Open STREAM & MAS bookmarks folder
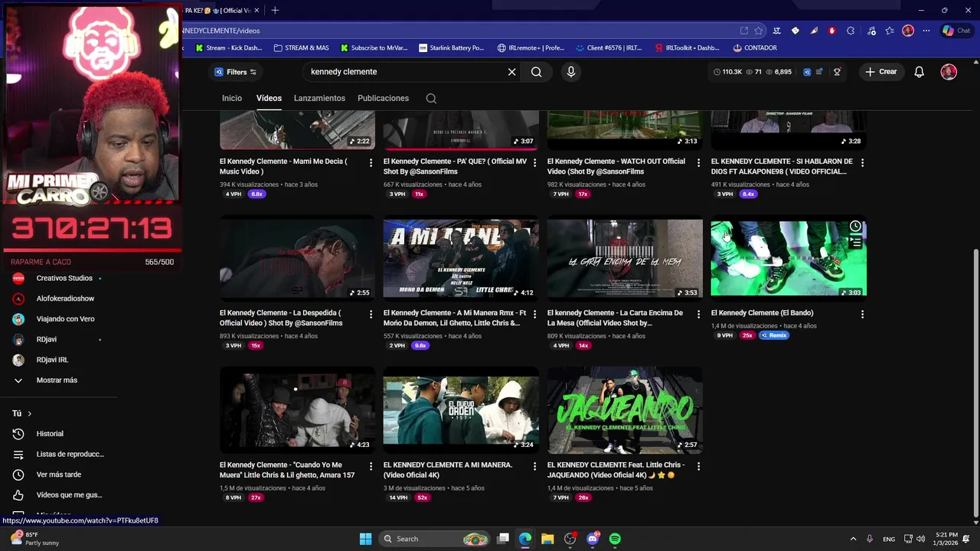Screen dimensions: 980x551 [x=301, y=47]
